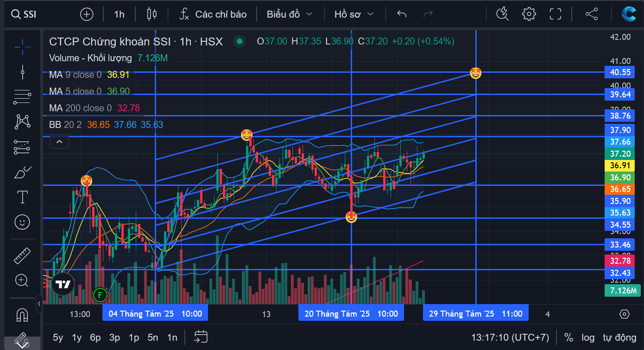Open the Các chỉ báo indicators dialog

pos(213,14)
